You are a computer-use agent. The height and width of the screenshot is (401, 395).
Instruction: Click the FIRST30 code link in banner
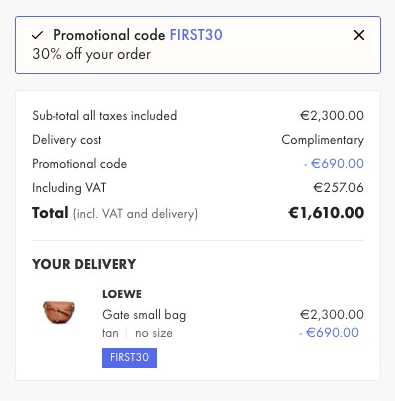tap(196, 35)
